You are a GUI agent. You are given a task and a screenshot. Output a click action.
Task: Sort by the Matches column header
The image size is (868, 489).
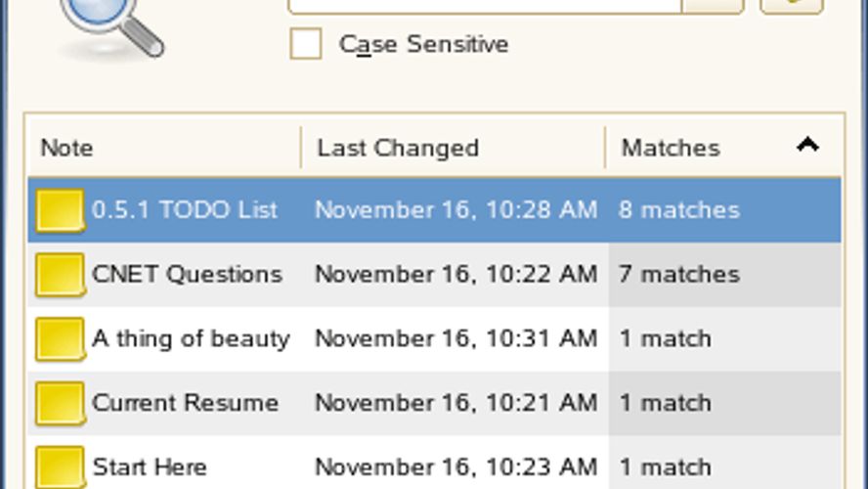point(671,148)
